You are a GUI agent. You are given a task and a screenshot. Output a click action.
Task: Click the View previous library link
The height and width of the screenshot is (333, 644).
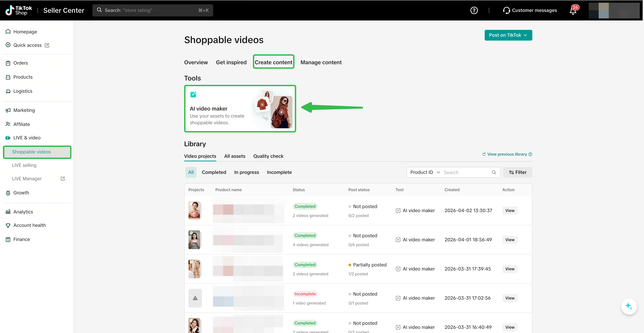click(x=507, y=154)
